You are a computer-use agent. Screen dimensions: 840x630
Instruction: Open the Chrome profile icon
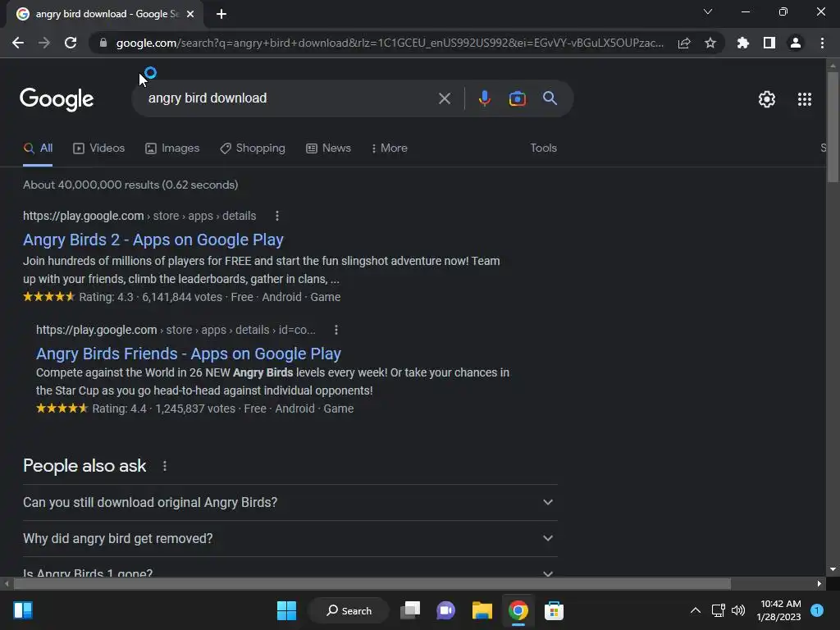point(796,43)
